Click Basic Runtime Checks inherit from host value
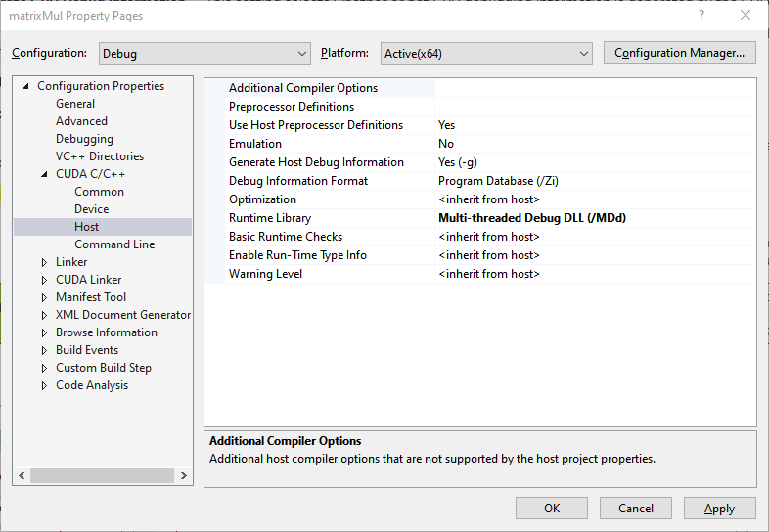 point(489,238)
